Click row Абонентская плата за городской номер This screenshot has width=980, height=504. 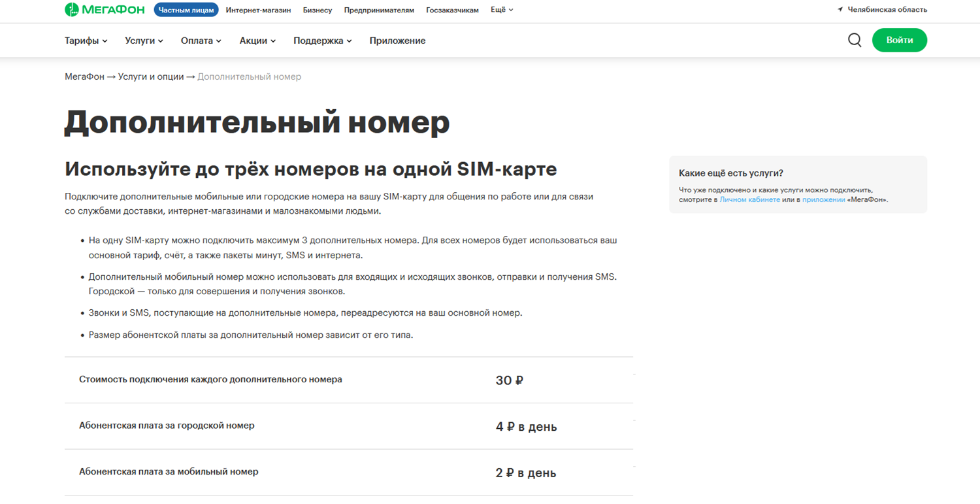coord(349,426)
